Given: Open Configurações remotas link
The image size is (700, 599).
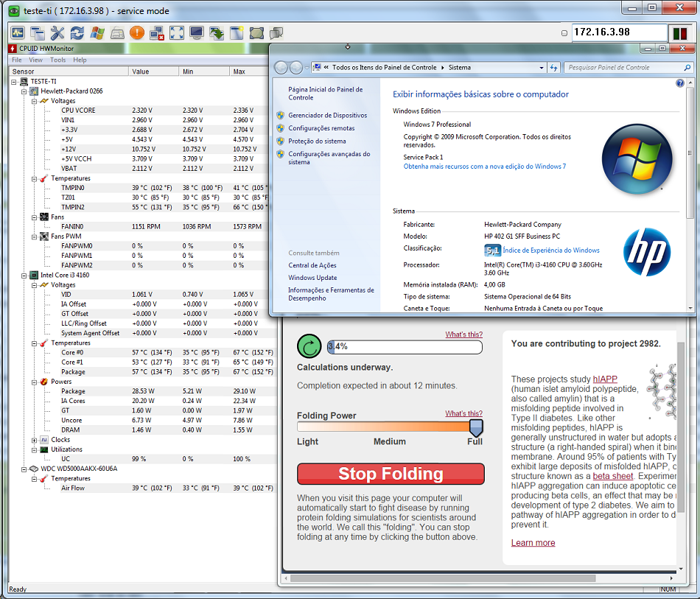Looking at the screenshot, I should click(x=321, y=128).
